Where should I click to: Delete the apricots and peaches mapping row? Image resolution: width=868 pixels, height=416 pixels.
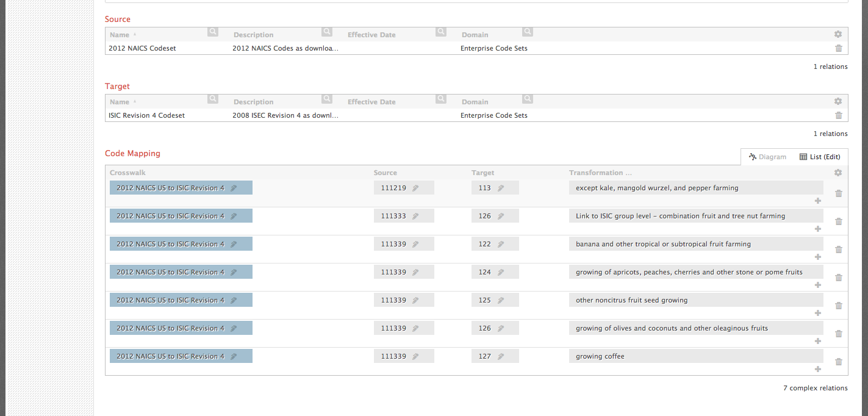[839, 278]
